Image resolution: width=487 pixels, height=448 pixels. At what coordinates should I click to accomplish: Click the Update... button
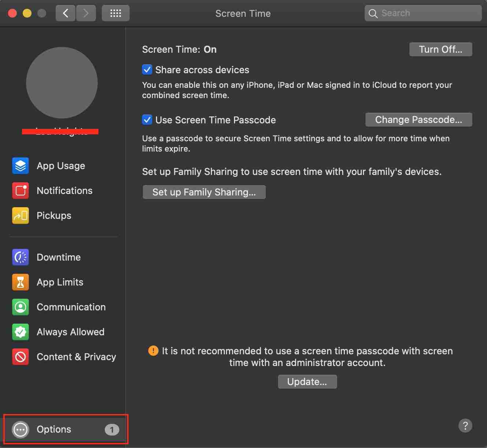[x=307, y=382]
